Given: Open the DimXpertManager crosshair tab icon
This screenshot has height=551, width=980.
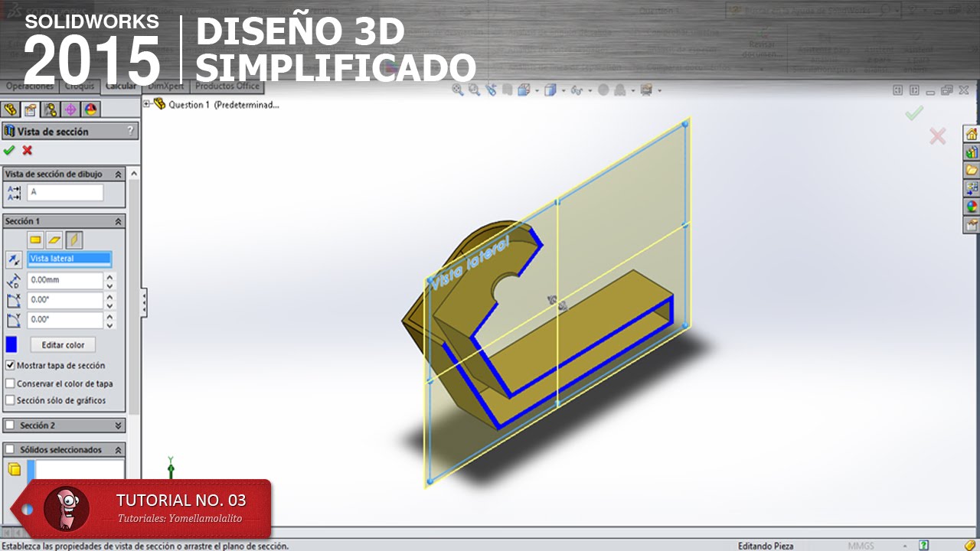Looking at the screenshot, I should coord(70,109).
